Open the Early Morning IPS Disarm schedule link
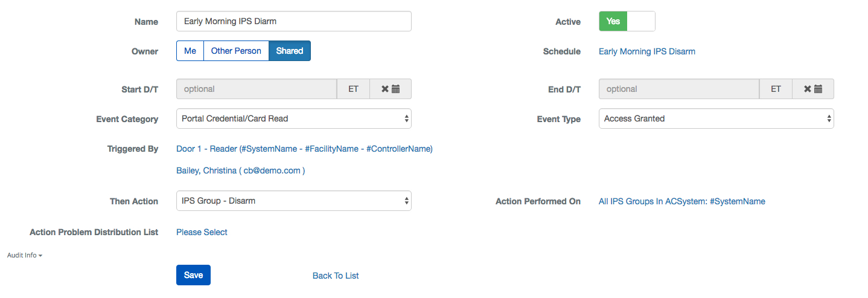Screen dimensions: 868x298 tap(647, 51)
